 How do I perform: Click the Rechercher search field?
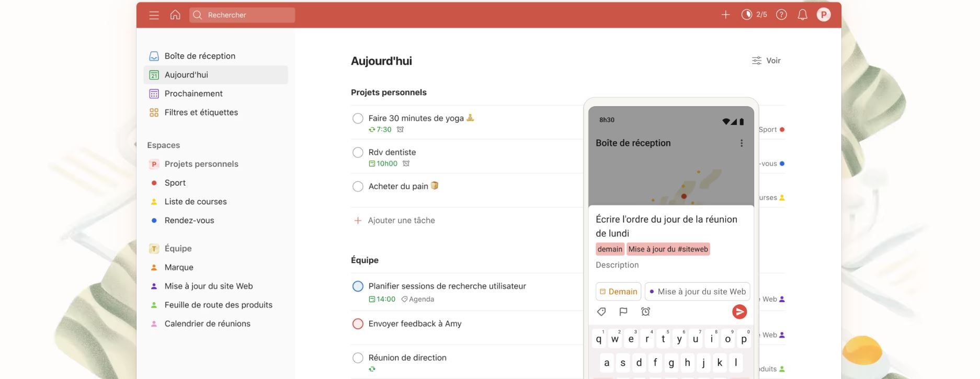[242, 15]
